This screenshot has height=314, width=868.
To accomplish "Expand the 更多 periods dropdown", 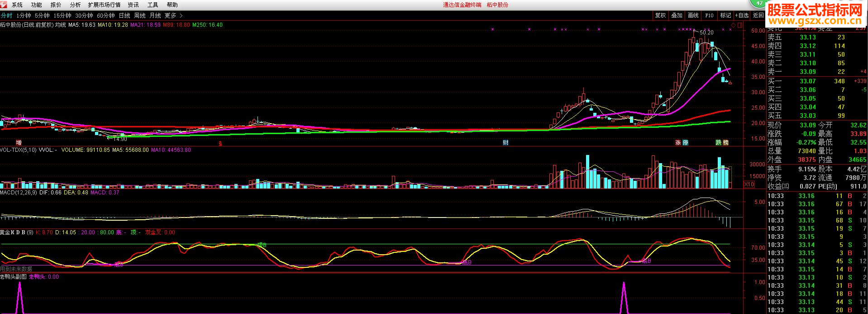I will coord(174,16).
